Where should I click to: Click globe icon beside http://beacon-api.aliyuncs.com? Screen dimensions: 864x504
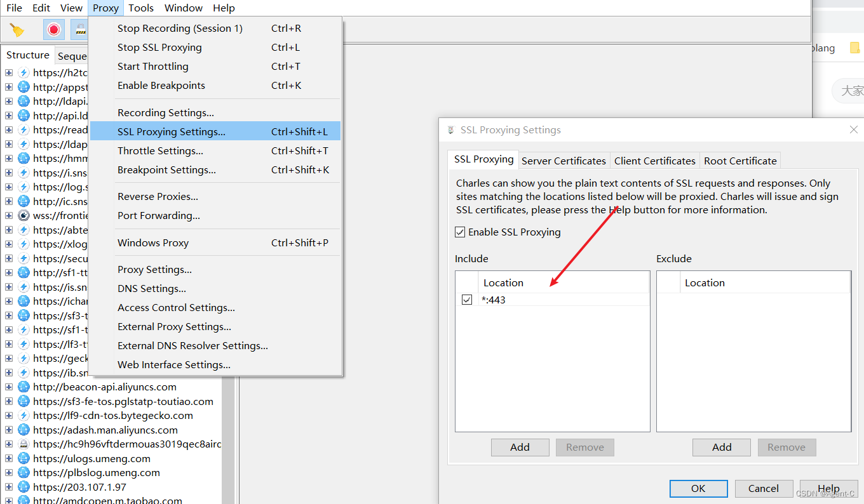point(24,387)
